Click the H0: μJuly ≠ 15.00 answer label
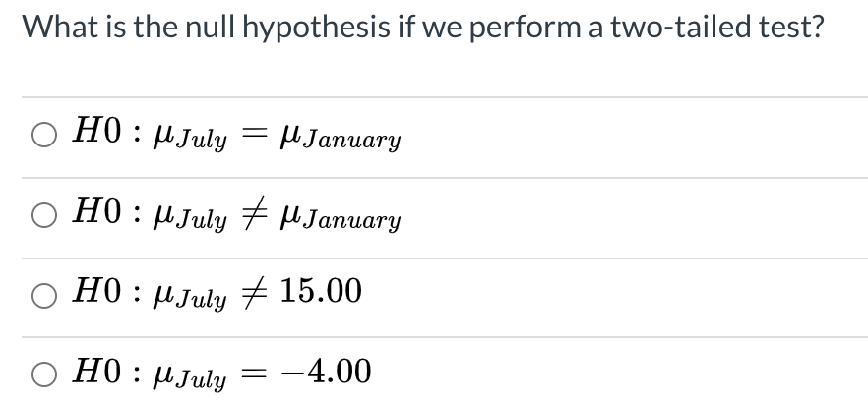 tap(217, 294)
